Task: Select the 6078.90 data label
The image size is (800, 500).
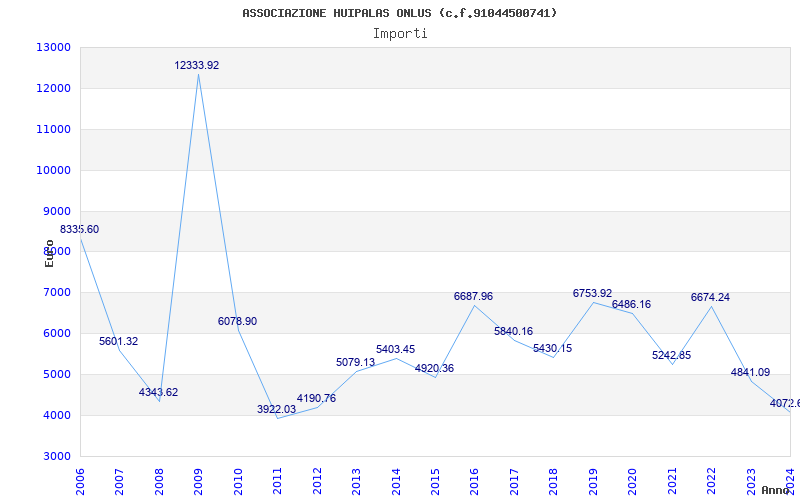Action: pos(237,321)
